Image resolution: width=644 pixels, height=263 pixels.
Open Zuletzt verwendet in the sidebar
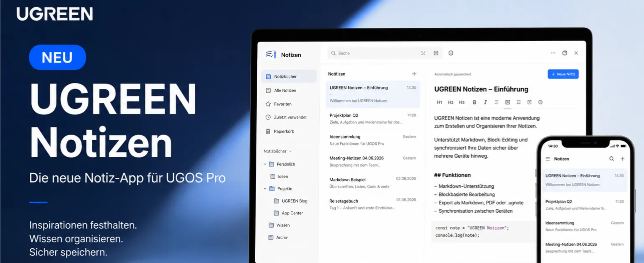click(x=289, y=117)
